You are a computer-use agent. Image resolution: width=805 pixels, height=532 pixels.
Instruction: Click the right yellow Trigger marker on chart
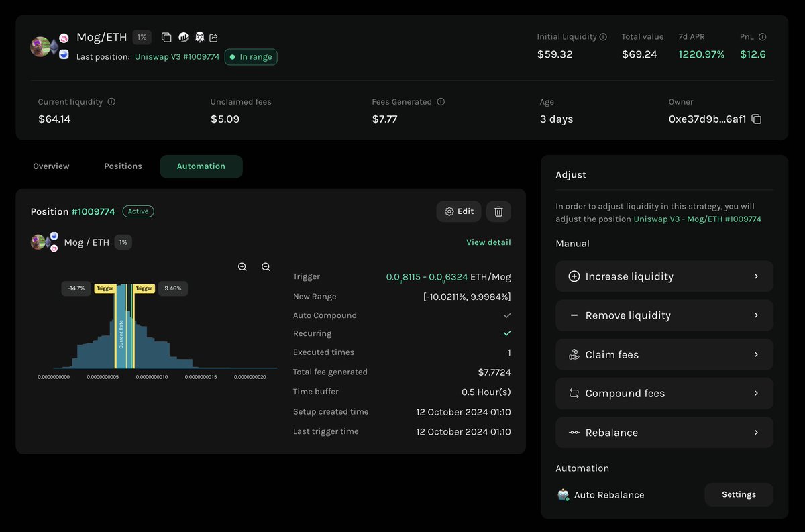(144, 288)
